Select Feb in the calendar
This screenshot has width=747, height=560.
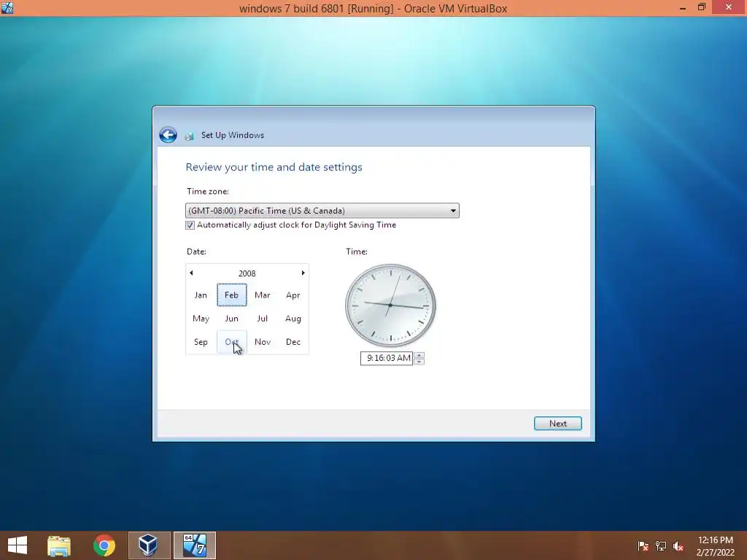tap(231, 295)
